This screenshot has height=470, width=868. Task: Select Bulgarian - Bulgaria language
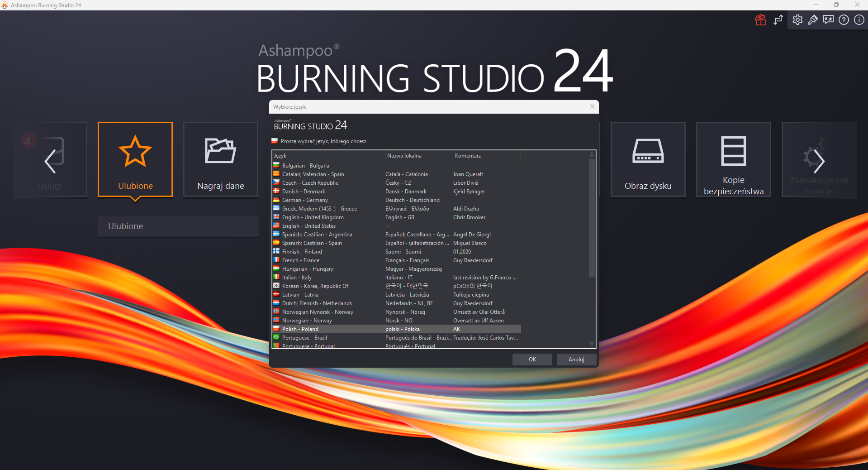click(397, 166)
